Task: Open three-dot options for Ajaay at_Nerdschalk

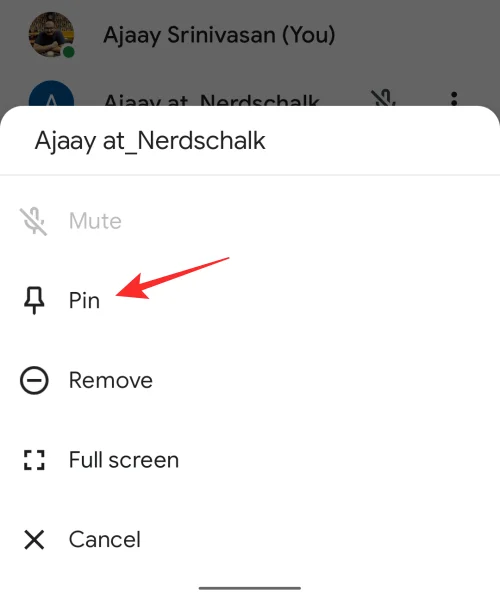Action: coord(454,99)
